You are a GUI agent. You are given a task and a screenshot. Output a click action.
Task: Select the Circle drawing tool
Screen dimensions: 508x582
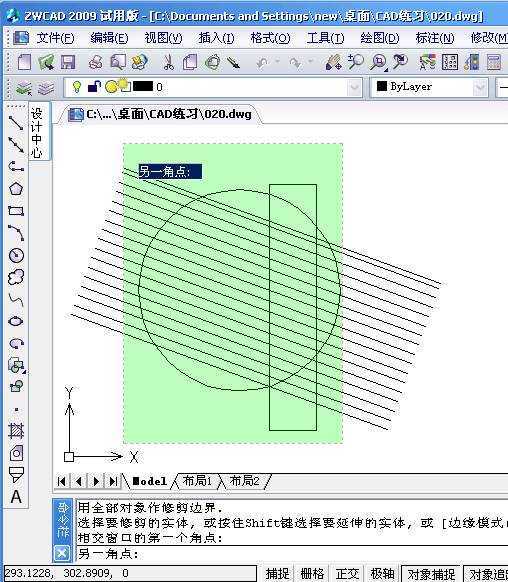(16, 255)
